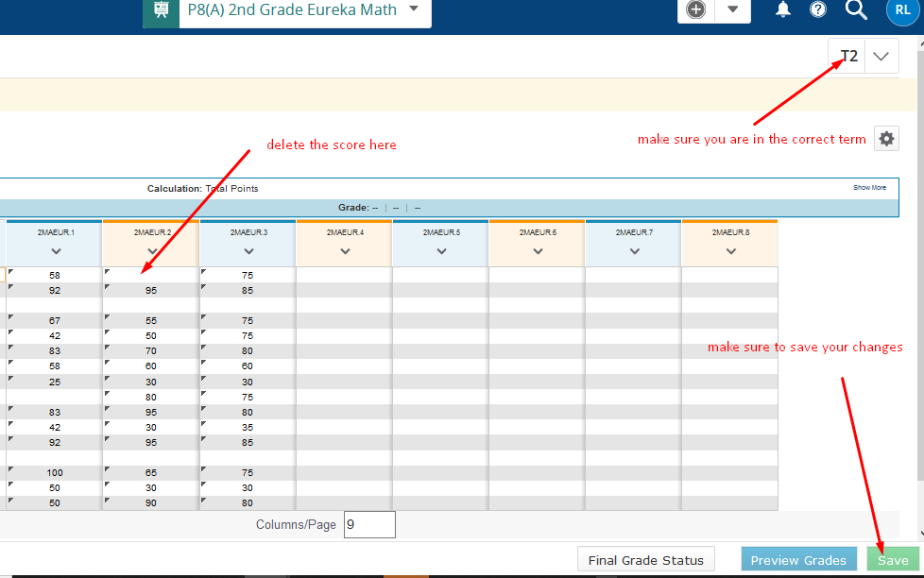Select the score 100 in 2MAEUR.1 column
The height and width of the screenshot is (578, 924).
tap(54, 472)
